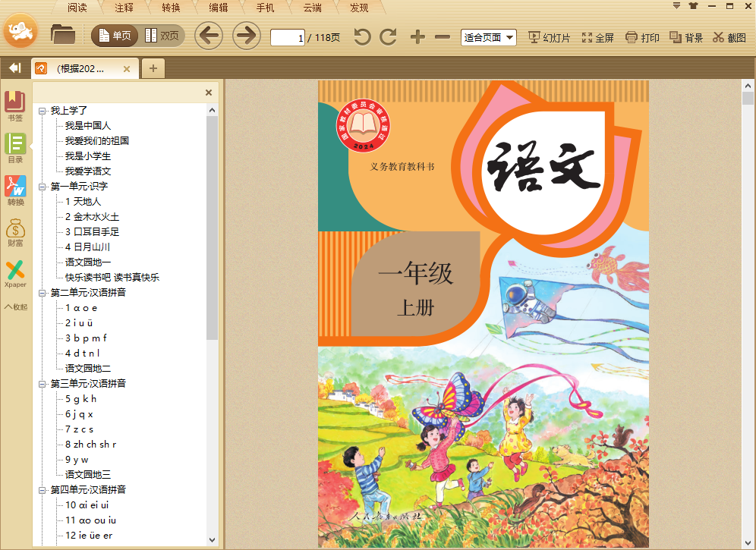
Task: Click the page number input field
Action: (288, 38)
